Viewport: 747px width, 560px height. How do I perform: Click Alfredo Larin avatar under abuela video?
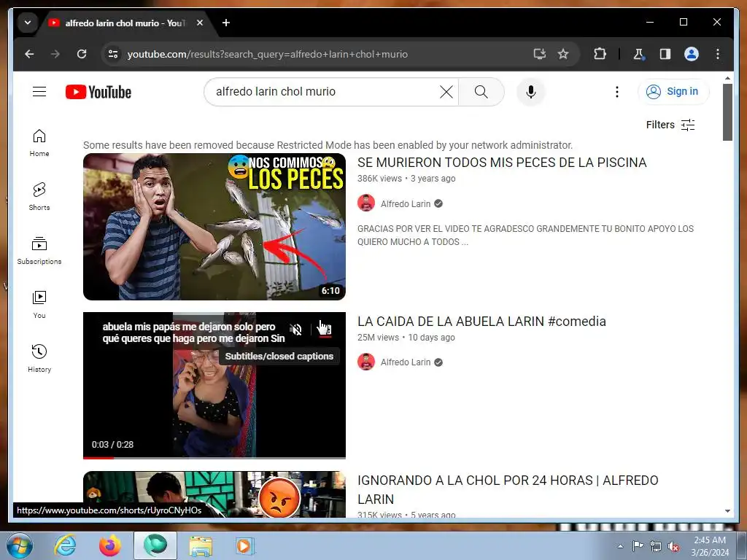click(x=366, y=362)
